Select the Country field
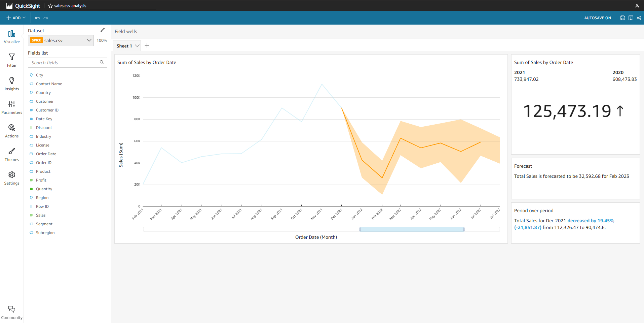Screen dimensions: 644x323 (43, 93)
